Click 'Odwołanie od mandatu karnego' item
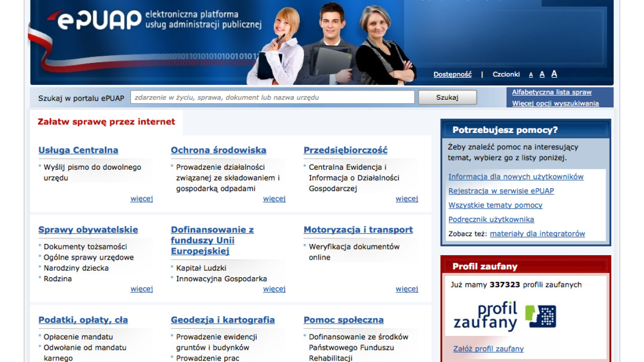This screenshot has width=644, height=362. click(x=85, y=353)
